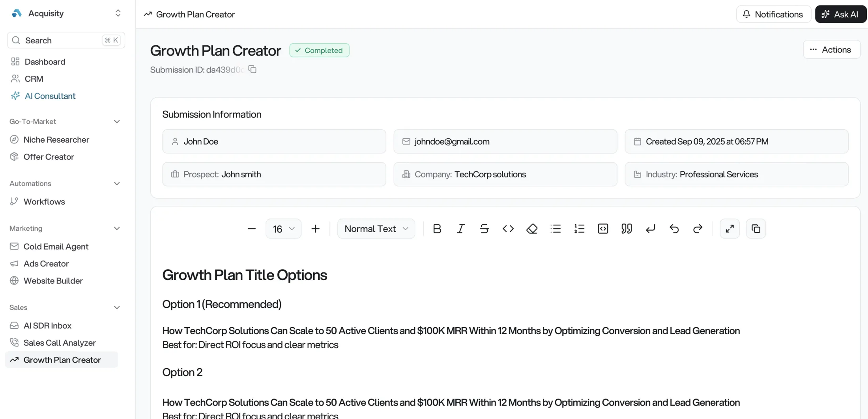This screenshot has height=419, width=868.
Task: Undo the last editor change
Action: pos(674,229)
